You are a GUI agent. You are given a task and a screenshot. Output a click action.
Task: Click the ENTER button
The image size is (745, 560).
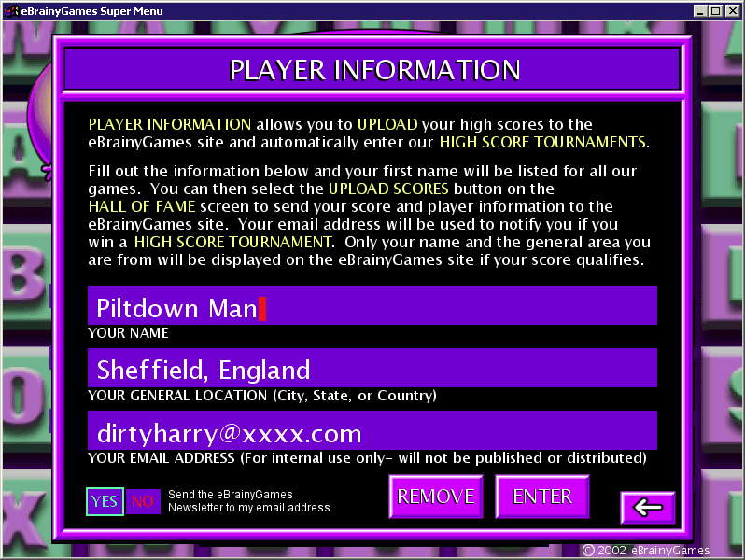(542, 497)
